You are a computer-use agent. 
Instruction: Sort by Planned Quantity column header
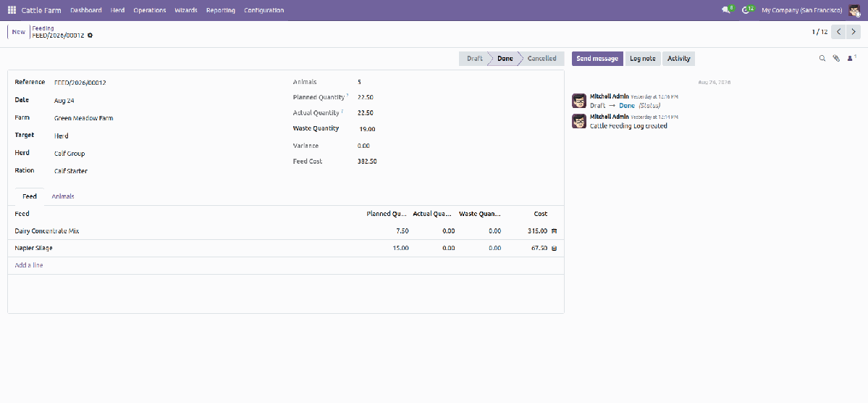387,213
